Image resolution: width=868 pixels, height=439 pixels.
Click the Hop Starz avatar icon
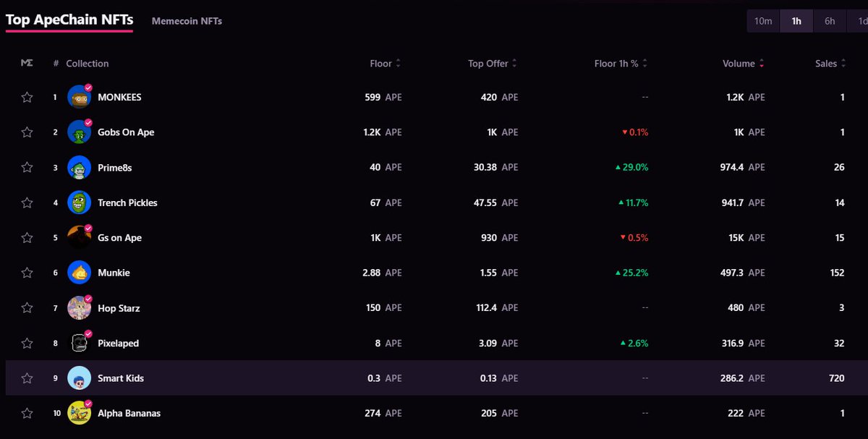tap(79, 308)
